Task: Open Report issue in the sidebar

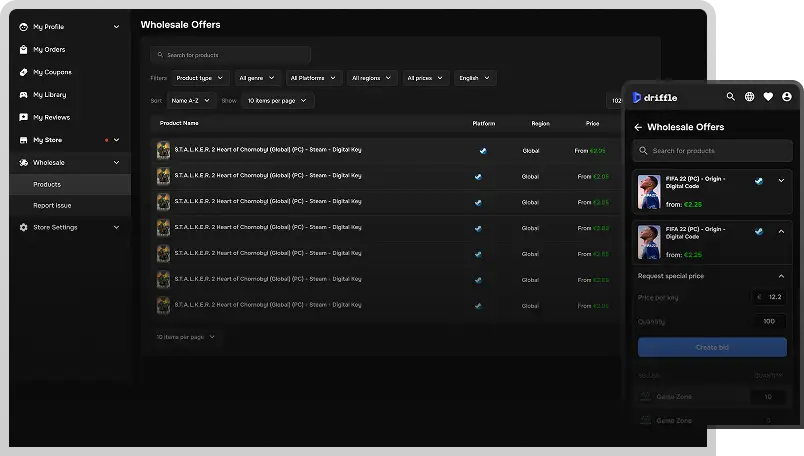Action: pos(52,205)
